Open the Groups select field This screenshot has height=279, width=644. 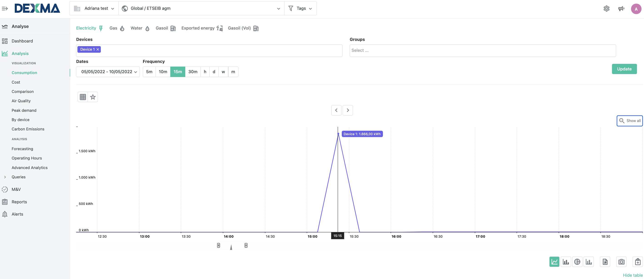[x=483, y=50]
